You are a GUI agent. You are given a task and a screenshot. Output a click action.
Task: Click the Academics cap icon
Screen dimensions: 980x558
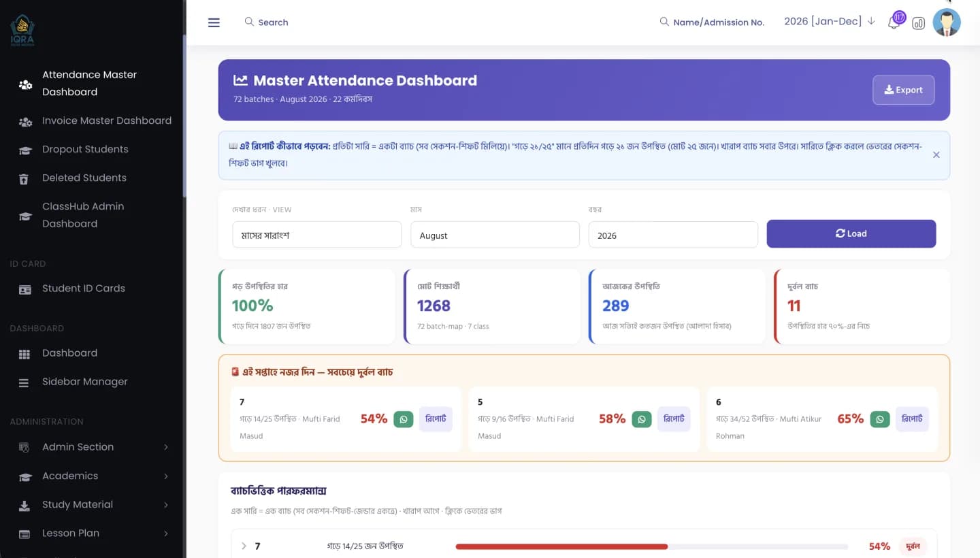point(25,477)
